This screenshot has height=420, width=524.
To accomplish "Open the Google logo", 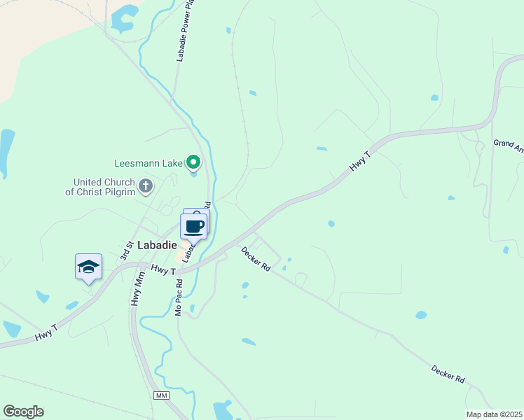I will coord(23,412).
